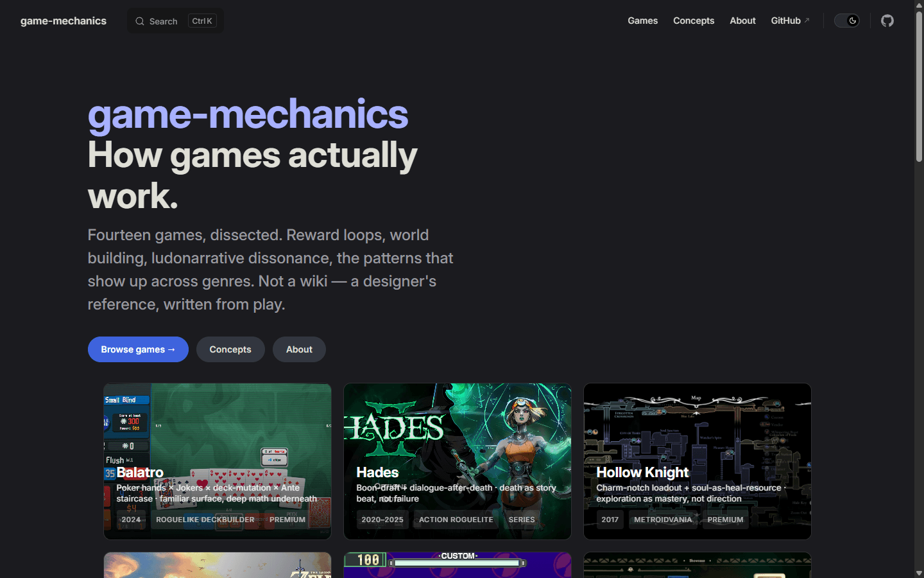This screenshot has height=578, width=924.
Task: Click the PREMIUM tag on Balatro card
Action: 287,520
